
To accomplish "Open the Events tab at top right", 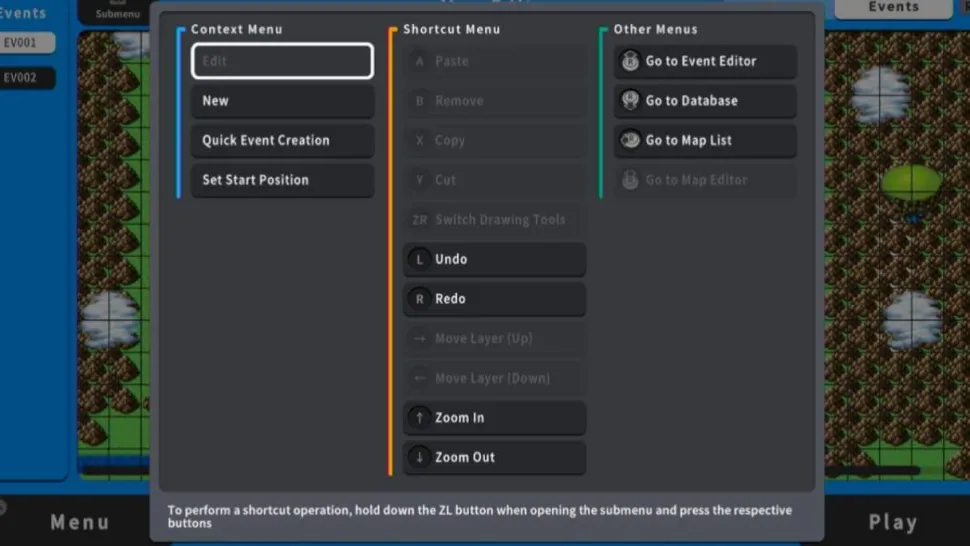I will [893, 8].
